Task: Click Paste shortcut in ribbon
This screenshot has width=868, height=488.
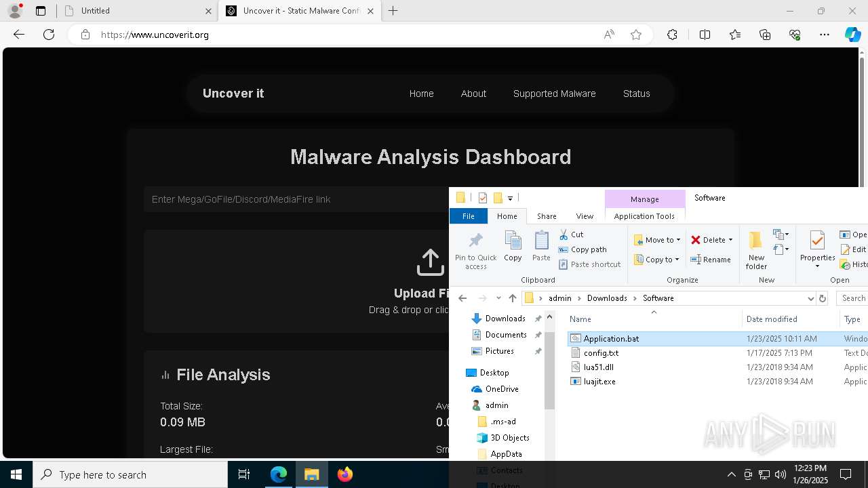Action: click(589, 264)
